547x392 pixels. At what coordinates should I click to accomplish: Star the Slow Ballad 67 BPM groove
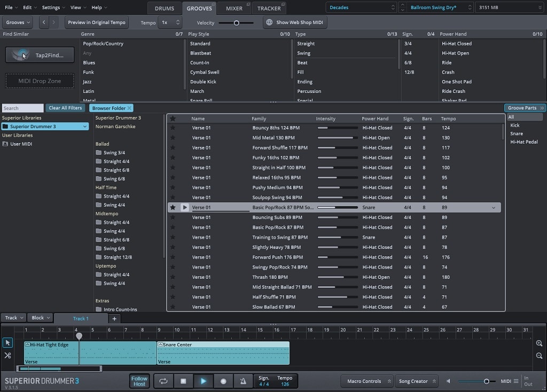pos(173,307)
